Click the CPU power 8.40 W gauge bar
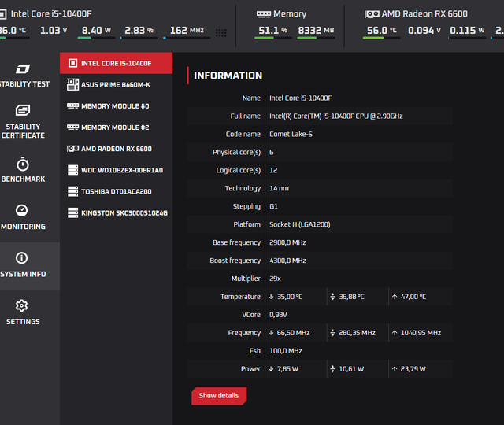504x425 pixels. (96, 38)
